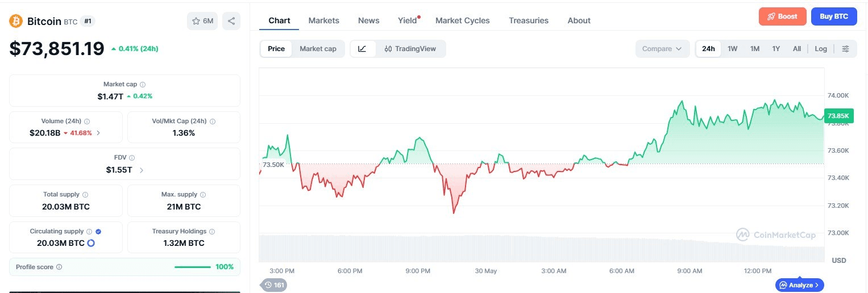
Task: Click the Bitcoin logo icon
Action: click(16, 21)
